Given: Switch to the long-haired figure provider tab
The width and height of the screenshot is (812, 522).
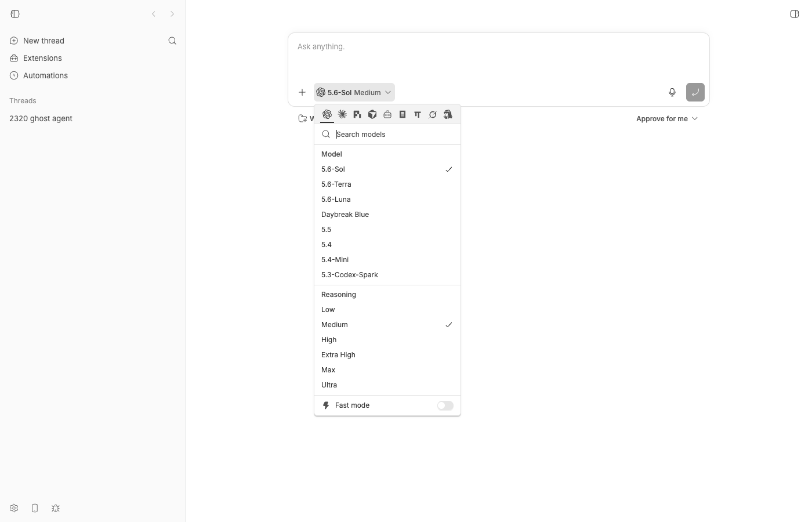Looking at the screenshot, I should coord(448,114).
